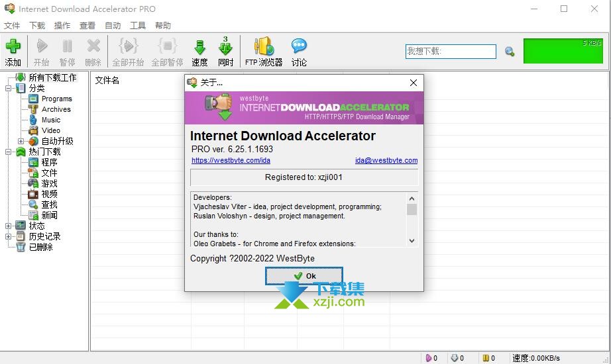Viewport: 611px width, 364px height.
Task: Open the 帮助 menu
Action: pyautogui.click(x=163, y=26)
